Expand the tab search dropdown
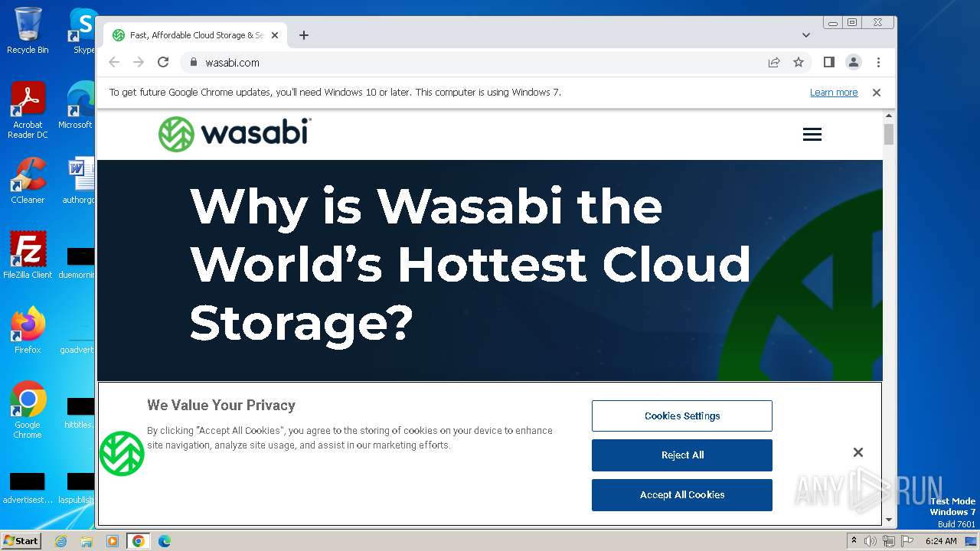980x551 pixels. click(x=805, y=35)
